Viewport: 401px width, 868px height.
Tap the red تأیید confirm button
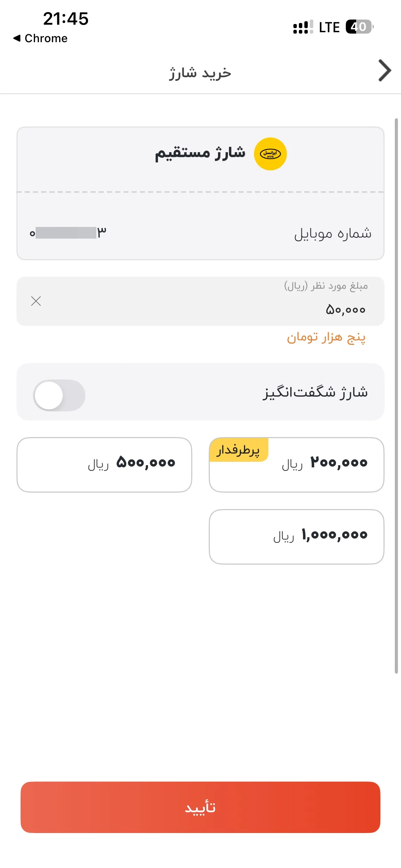[200, 807]
